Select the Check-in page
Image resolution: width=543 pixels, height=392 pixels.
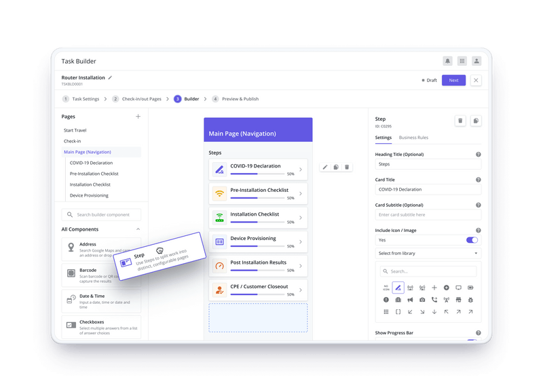[73, 141]
